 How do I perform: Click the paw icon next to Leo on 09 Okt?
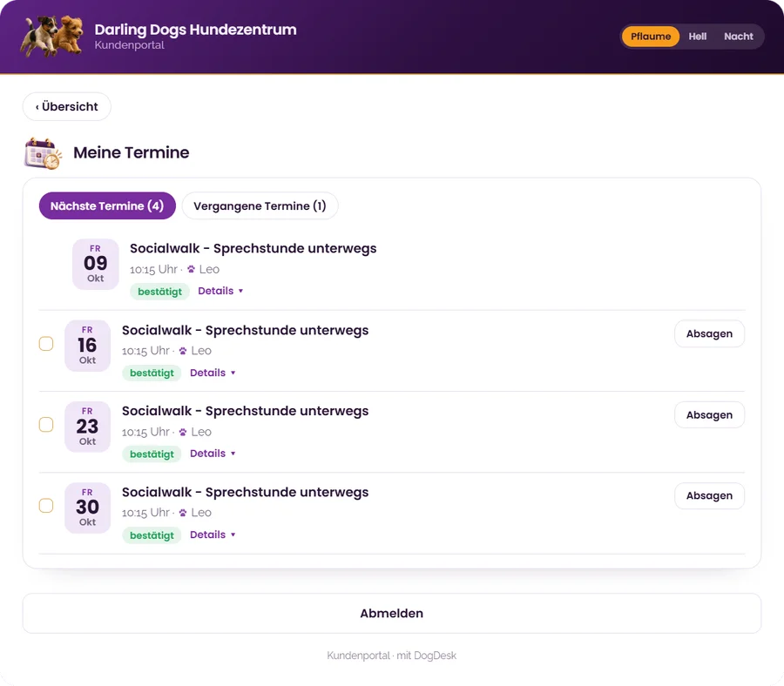(191, 269)
